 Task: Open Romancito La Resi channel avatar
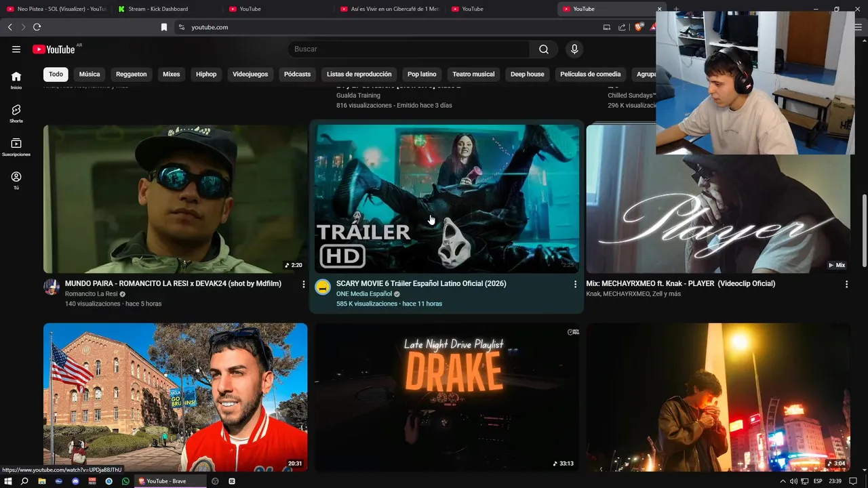click(52, 287)
